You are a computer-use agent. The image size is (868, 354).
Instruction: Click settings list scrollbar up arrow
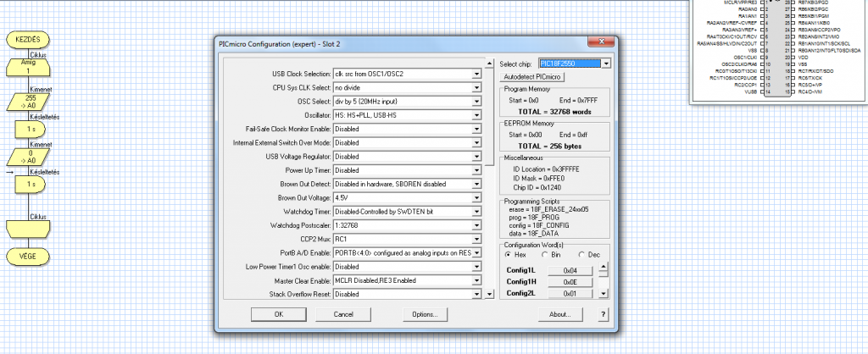click(x=489, y=64)
